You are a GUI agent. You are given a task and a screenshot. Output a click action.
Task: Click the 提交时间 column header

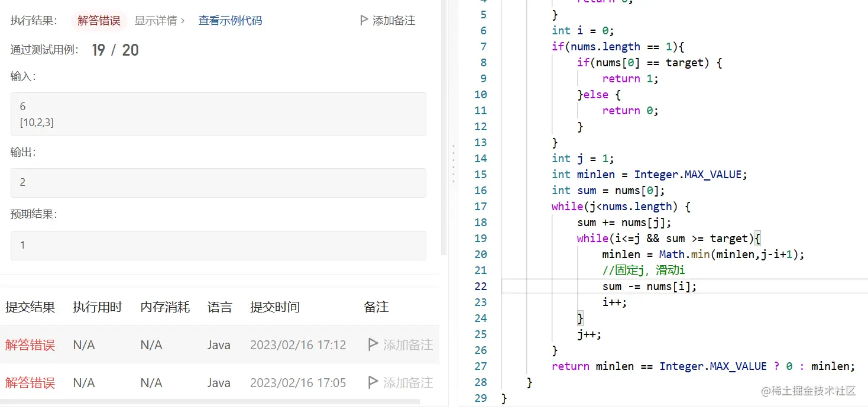click(275, 307)
